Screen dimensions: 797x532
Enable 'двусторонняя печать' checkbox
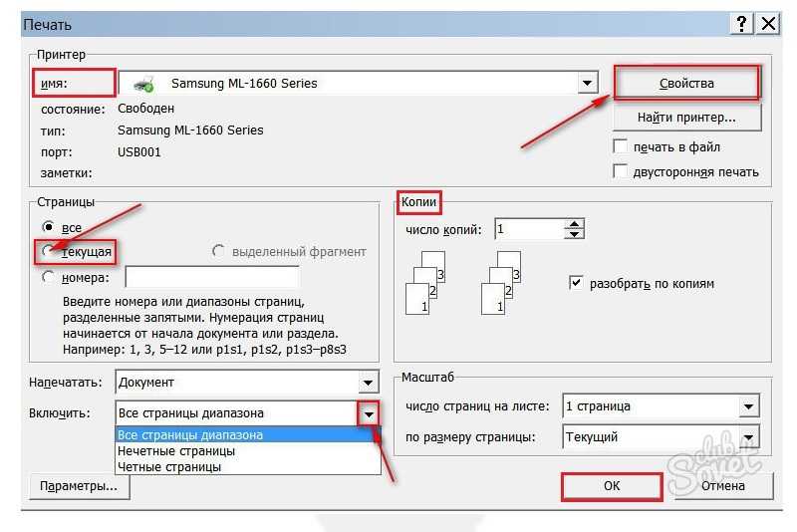(x=620, y=171)
